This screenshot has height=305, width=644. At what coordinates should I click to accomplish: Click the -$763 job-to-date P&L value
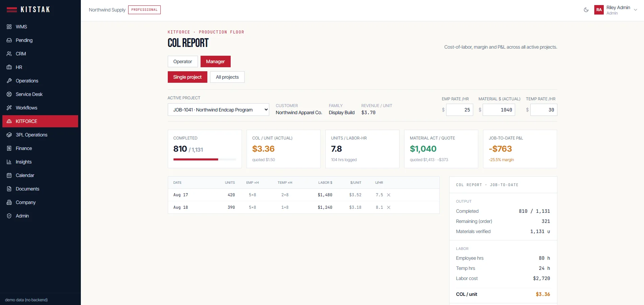(500, 149)
